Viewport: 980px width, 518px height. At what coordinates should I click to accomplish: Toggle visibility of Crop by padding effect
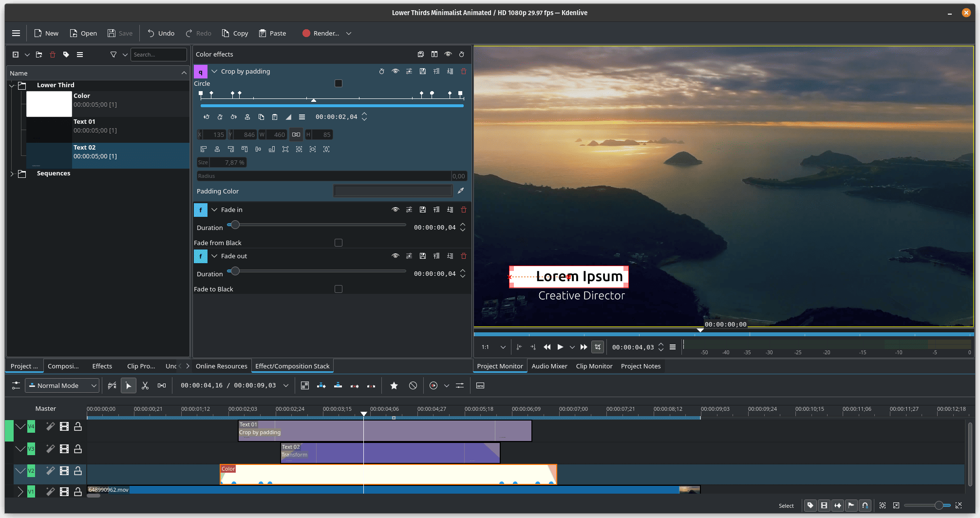click(x=396, y=71)
